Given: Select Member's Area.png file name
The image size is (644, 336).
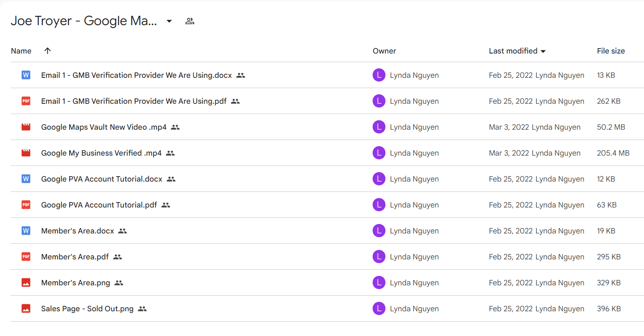Looking at the screenshot, I should (x=75, y=283).
